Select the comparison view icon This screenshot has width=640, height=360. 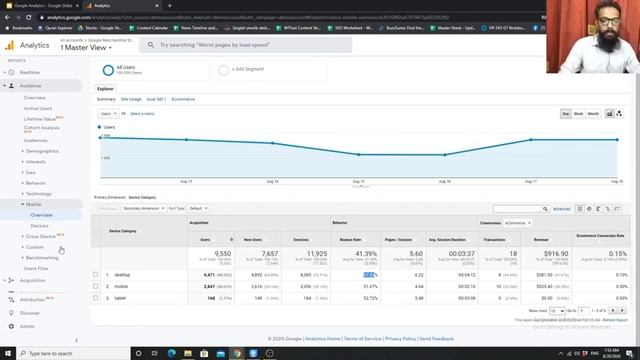tap(608, 209)
